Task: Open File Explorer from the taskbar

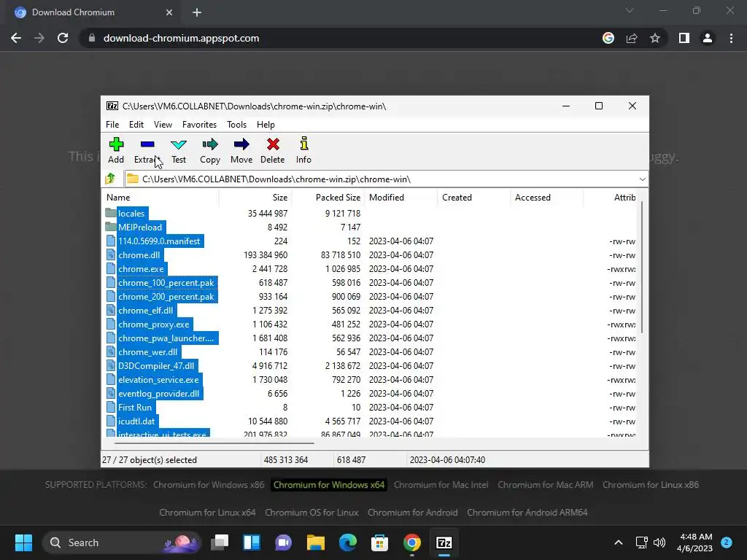Action: pos(315,542)
